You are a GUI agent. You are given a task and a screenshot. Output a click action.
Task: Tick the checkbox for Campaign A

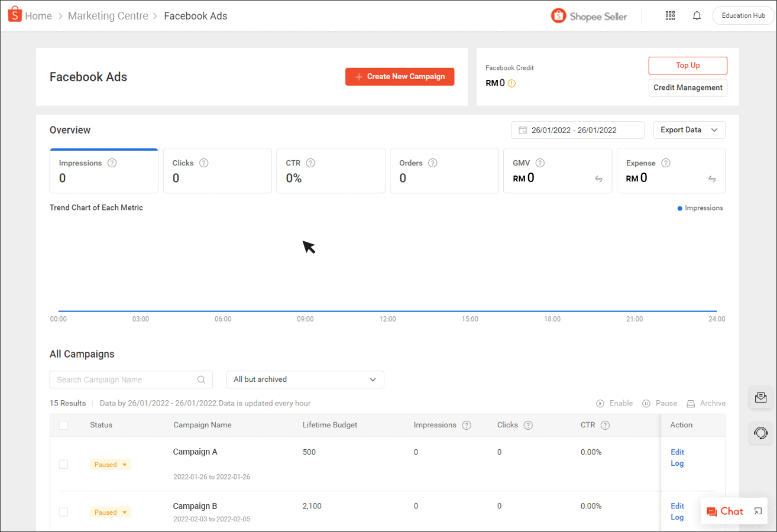tap(63, 464)
